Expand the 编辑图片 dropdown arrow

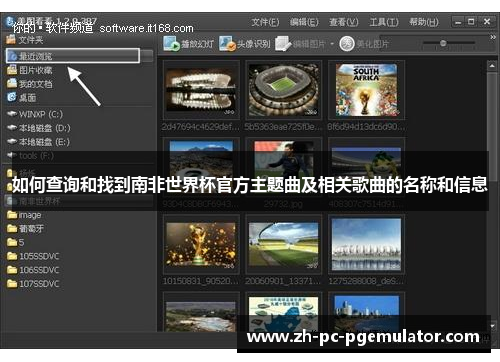click(332, 44)
